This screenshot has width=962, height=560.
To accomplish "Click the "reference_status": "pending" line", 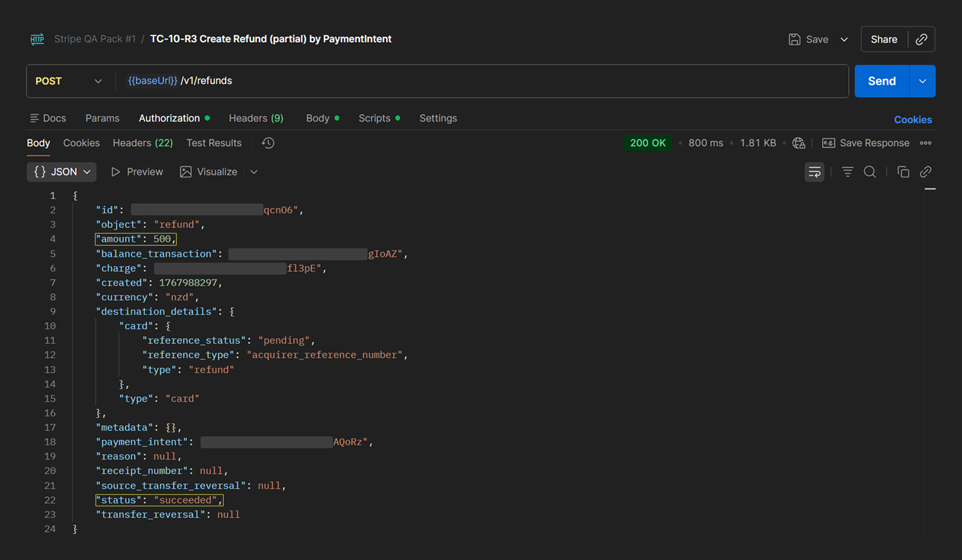I will click(228, 341).
